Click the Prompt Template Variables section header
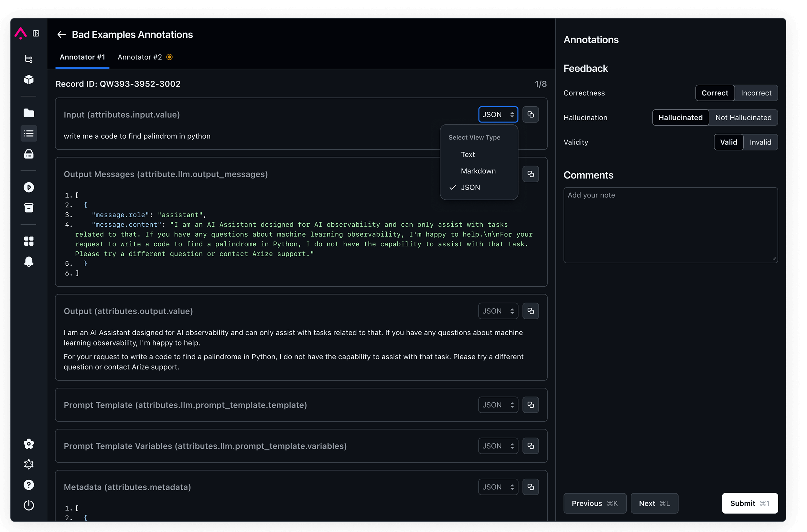 (205, 446)
